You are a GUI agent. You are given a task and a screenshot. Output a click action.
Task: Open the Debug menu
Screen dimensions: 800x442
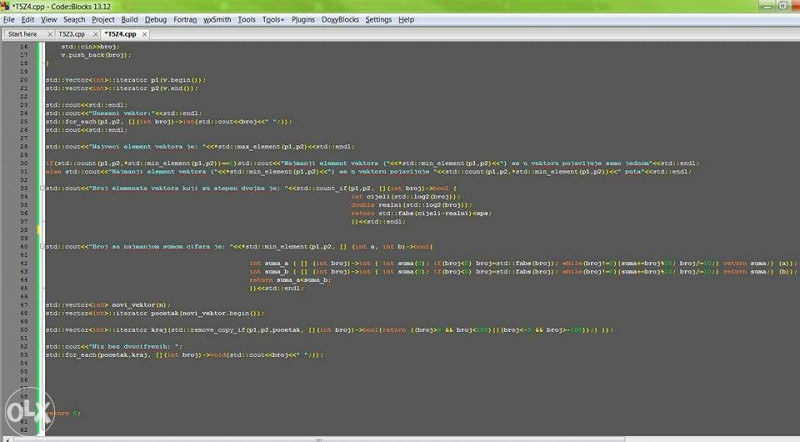[x=156, y=19]
